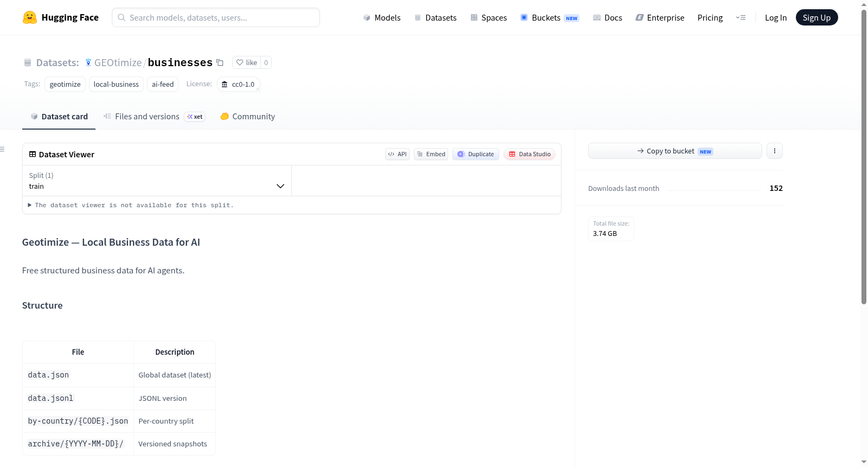
Task: Switch to the Community tab
Action: (247, 116)
